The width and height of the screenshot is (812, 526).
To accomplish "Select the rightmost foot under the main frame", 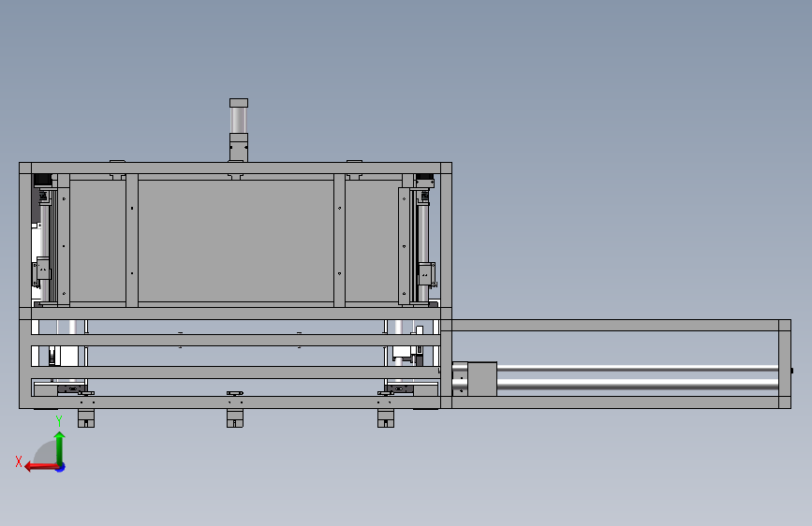I will click(386, 418).
